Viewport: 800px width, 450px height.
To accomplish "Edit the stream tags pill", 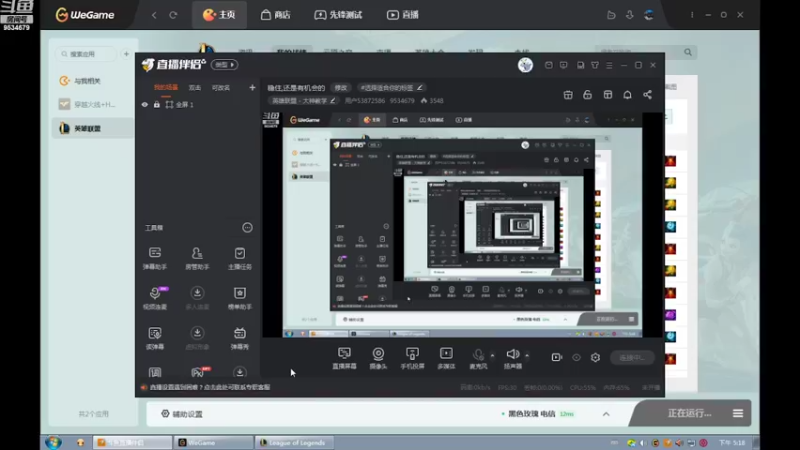I will click(x=391, y=88).
